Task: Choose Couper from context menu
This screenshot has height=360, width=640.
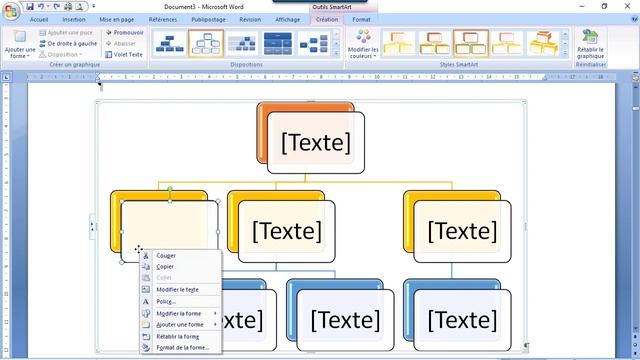Action: click(x=181, y=256)
